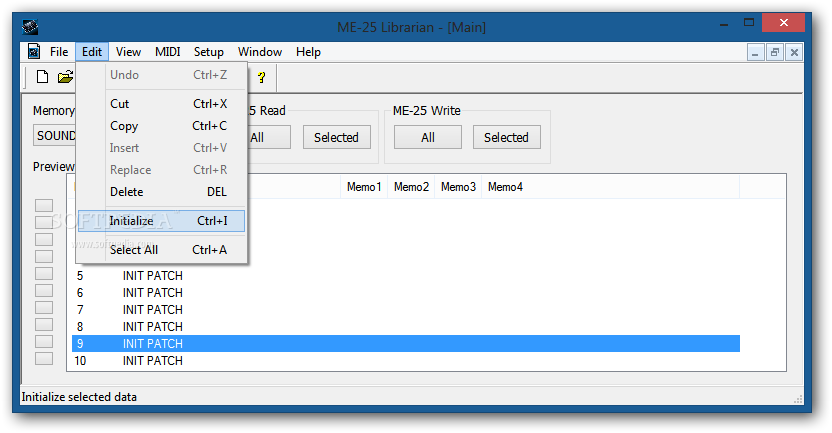832x433 pixels.
Task: Select row 7 INIT PATCH
Action: pyautogui.click(x=406, y=309)
